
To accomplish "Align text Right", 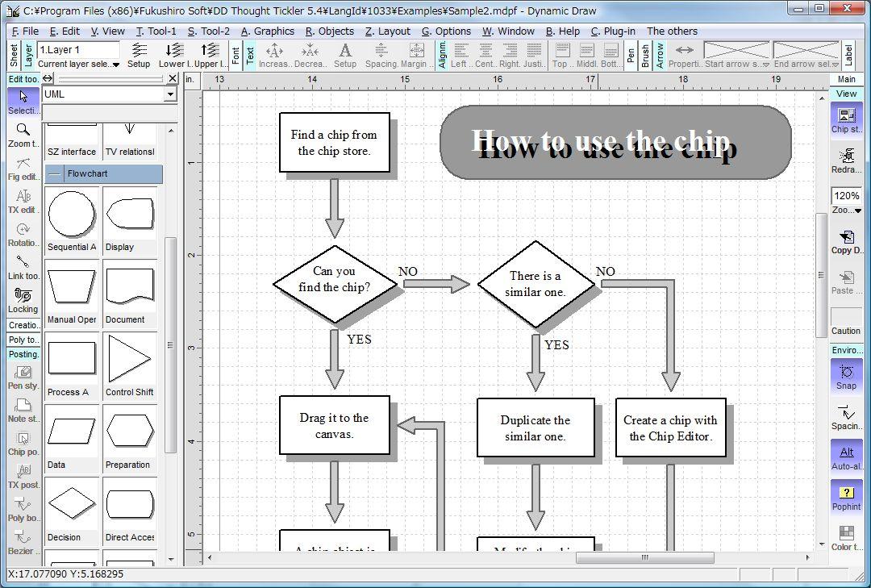I will (x=510, y=56).
